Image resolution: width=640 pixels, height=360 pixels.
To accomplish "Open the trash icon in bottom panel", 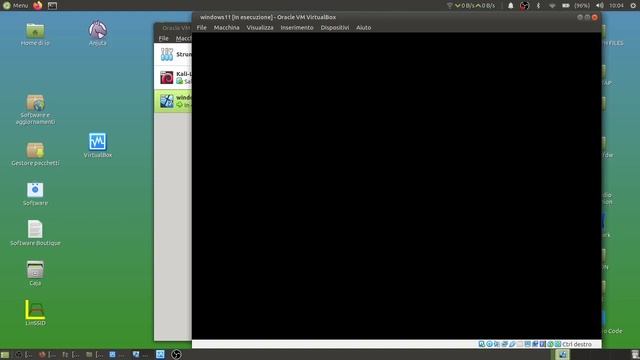I will [x=635, y=355].
